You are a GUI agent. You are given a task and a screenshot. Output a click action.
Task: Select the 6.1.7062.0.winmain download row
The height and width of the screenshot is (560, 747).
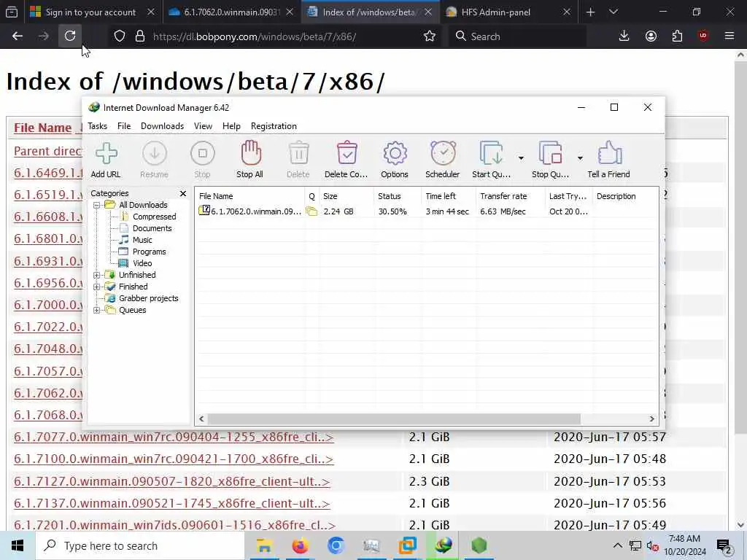click(x=426, y=211)
